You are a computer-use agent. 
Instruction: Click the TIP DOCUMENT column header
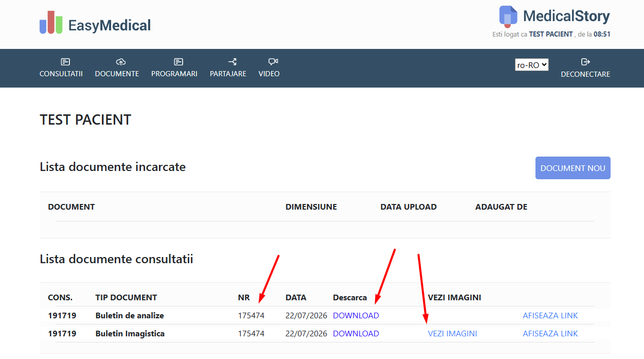click(x=127, y=298)
